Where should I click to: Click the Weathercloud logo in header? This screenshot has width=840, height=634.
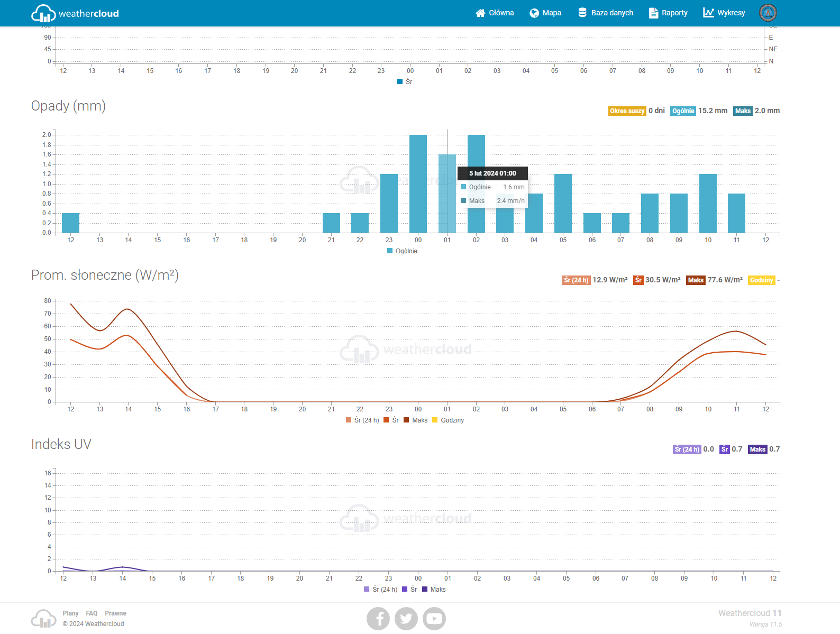pos(75,13)
